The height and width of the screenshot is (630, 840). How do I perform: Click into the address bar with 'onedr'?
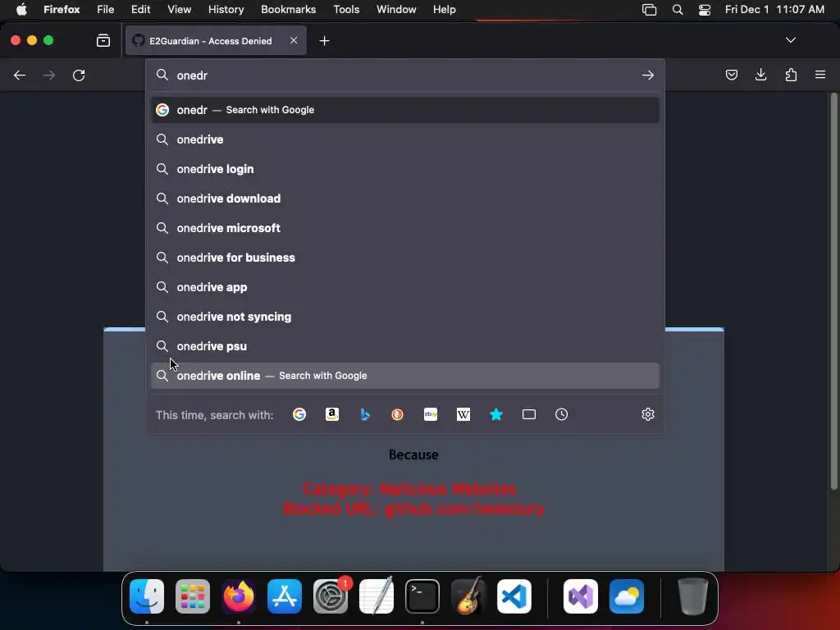pyautogui.click(x=405, y=75)
